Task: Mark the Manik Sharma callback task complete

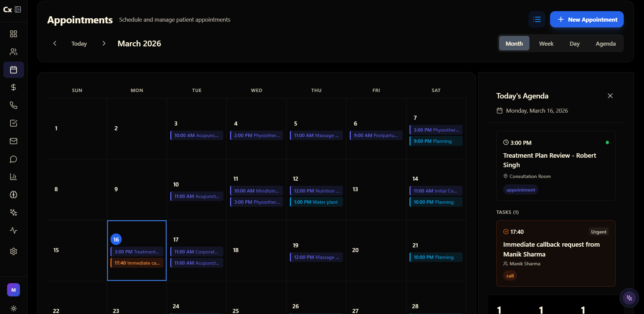Action: click(x=506, y=232)
